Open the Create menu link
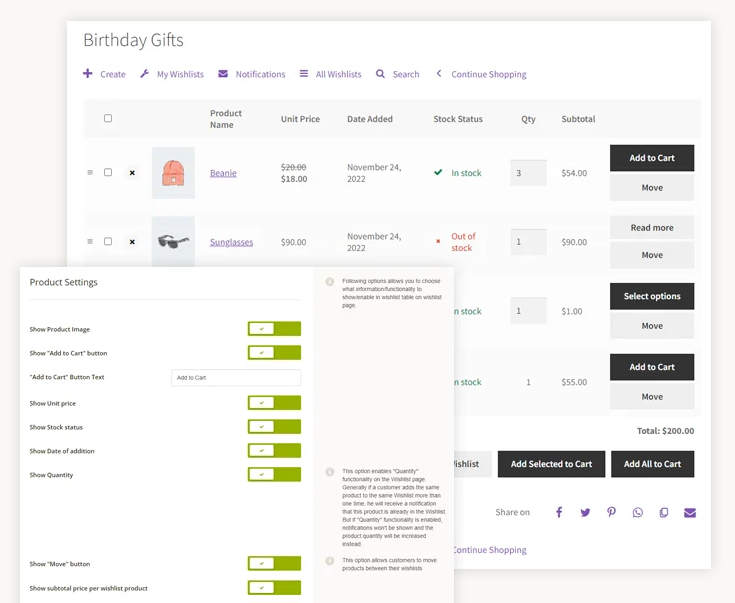This screenshot has height=603, width=735. click(x=112, y=74)
